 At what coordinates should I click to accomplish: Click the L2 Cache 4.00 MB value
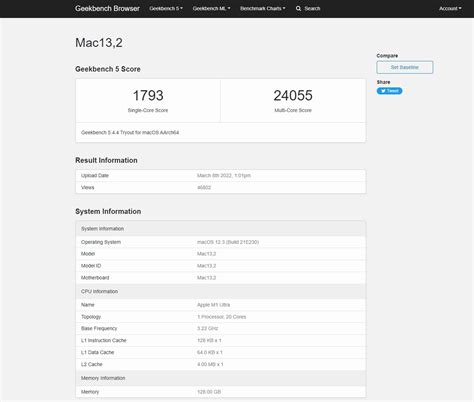[x=210, y=365]
